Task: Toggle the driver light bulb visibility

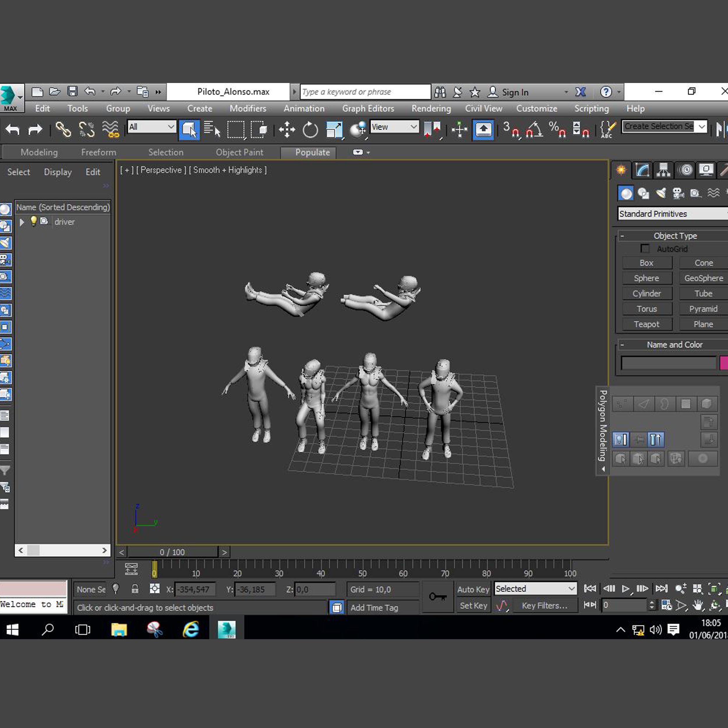Action: (33, 221)
